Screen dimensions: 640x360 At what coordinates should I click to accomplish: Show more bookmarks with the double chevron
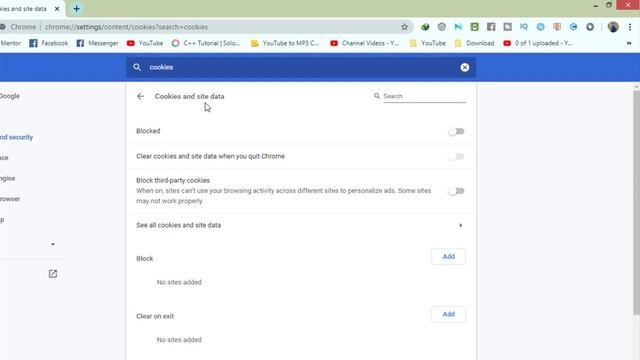click(629, 43)
